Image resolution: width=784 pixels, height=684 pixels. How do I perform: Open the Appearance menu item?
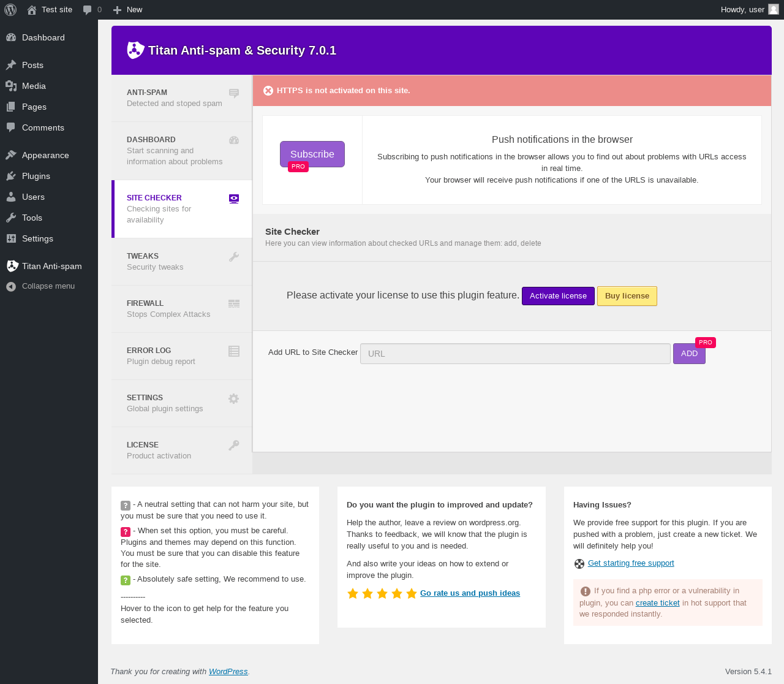49,155
